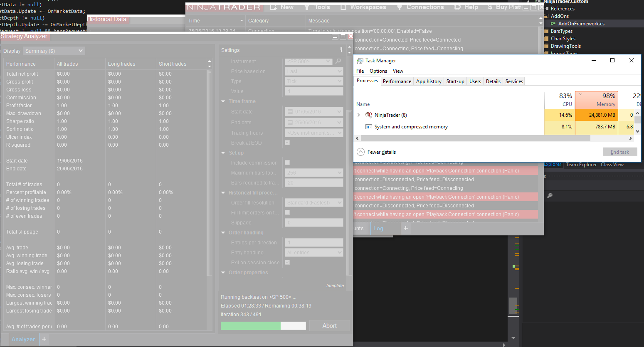The image size is (644, 347).
Task: Open the Order fill resolution dropdown
Action: coord(314,203)
